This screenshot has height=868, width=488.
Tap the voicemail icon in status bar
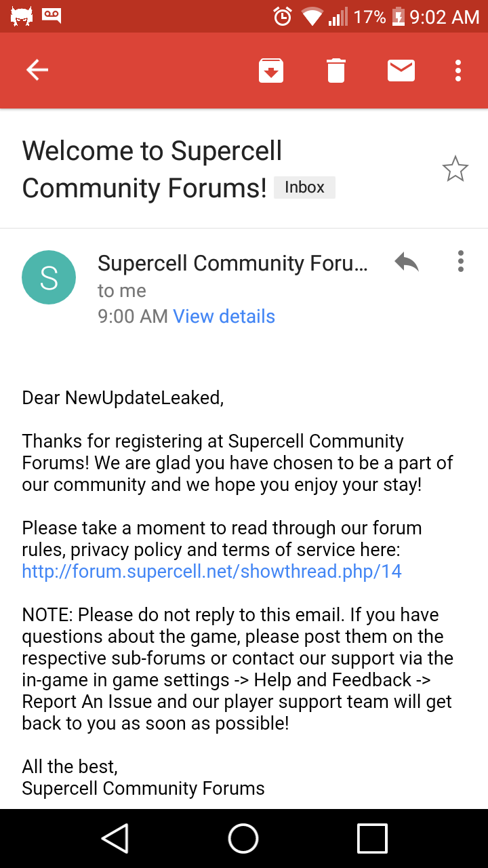click(52, 15)
